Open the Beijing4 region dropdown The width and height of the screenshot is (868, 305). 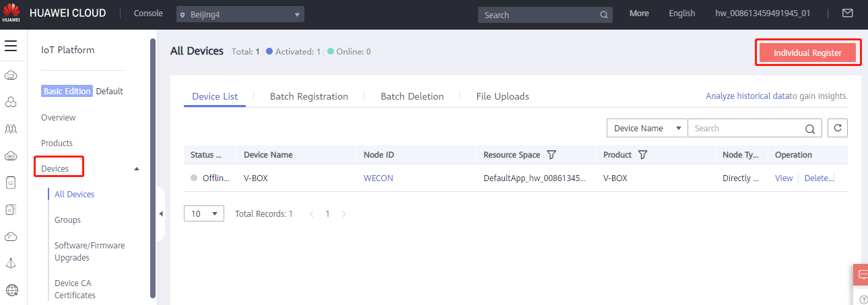(x=240, y=15)
